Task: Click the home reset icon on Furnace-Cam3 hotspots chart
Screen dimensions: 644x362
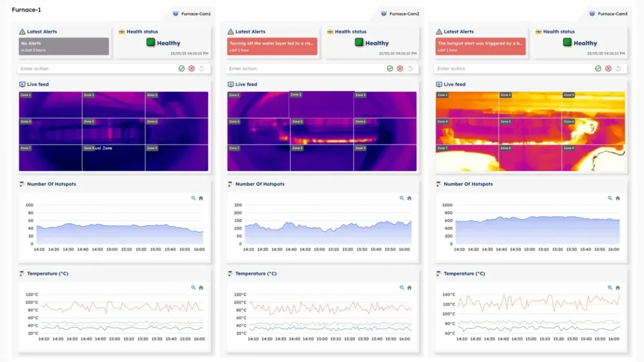Action: (619, 198)
